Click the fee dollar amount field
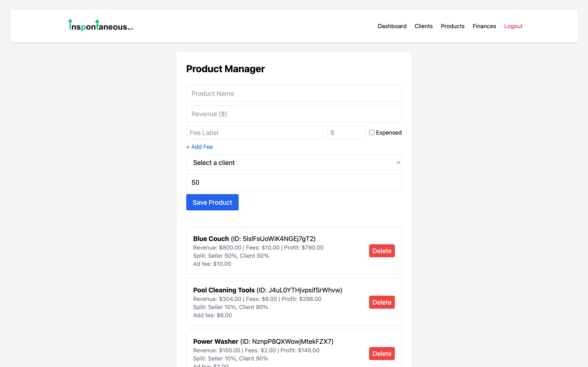Screen dimensions: 588x367 (346, 133)
